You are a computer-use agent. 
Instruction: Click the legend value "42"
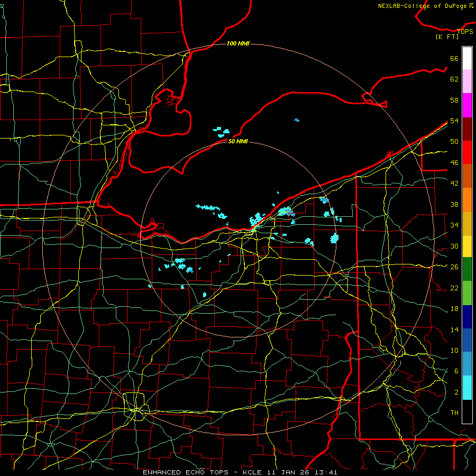(x=454, y=183)
